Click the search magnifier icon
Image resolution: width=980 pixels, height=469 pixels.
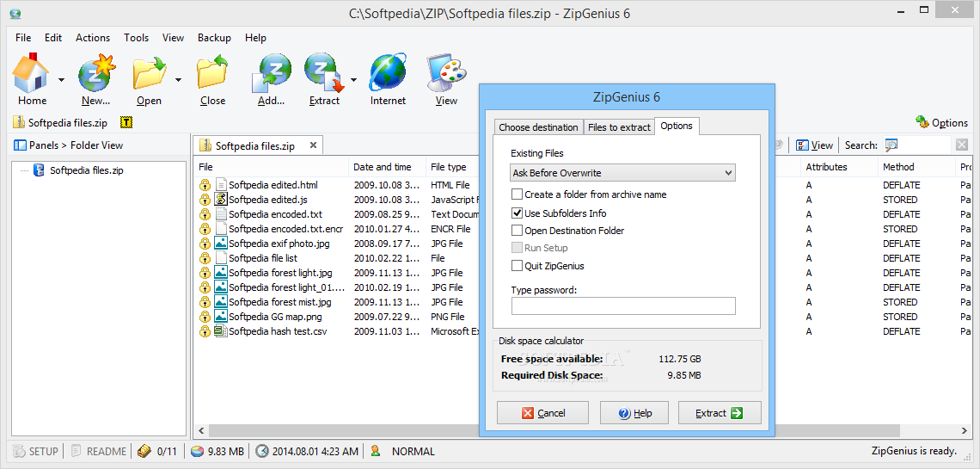[x=891, y=145]
